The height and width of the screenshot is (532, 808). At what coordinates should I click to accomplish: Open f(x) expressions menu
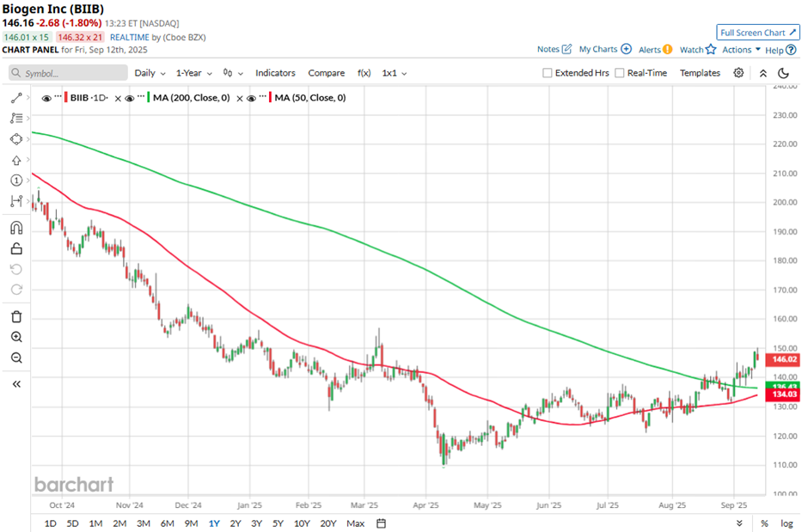364,73
